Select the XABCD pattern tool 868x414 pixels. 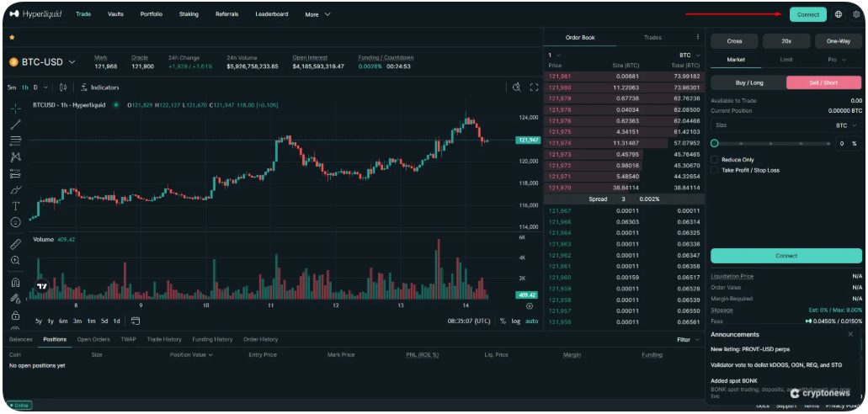tap(15, 157)
